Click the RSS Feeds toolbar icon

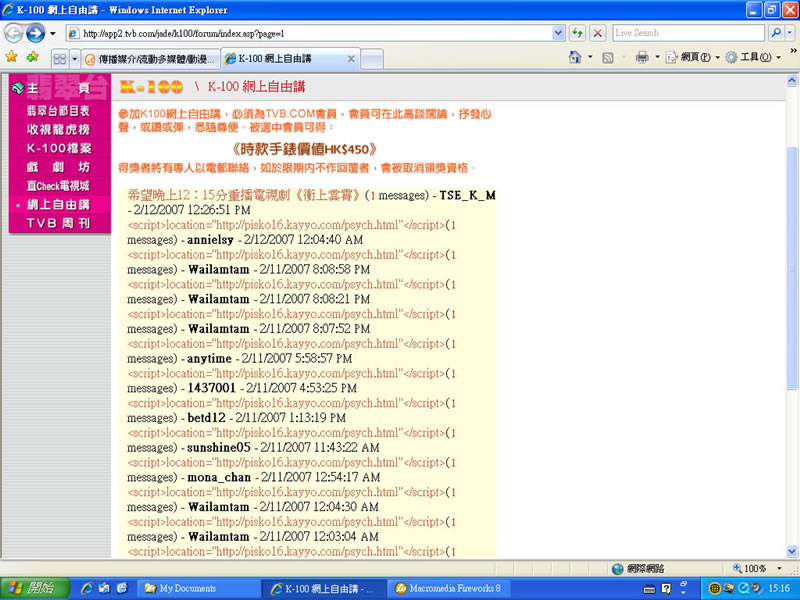click(x=608, y=58)
